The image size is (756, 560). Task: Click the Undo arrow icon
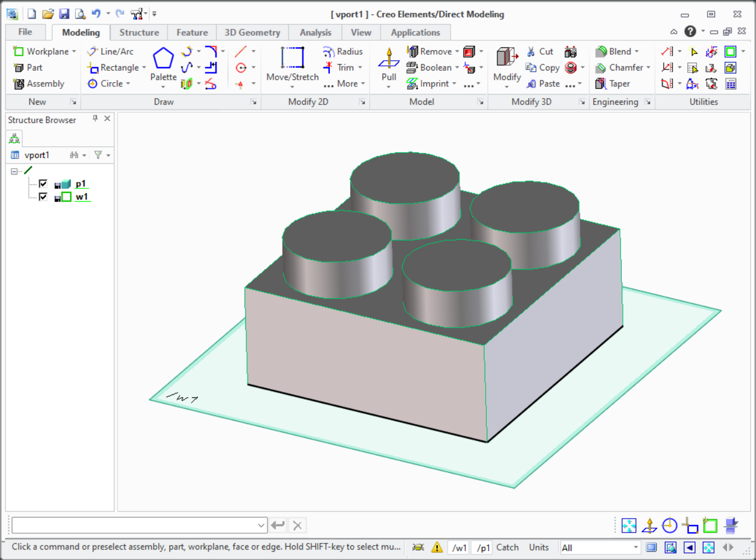click(x=96, y=13)
